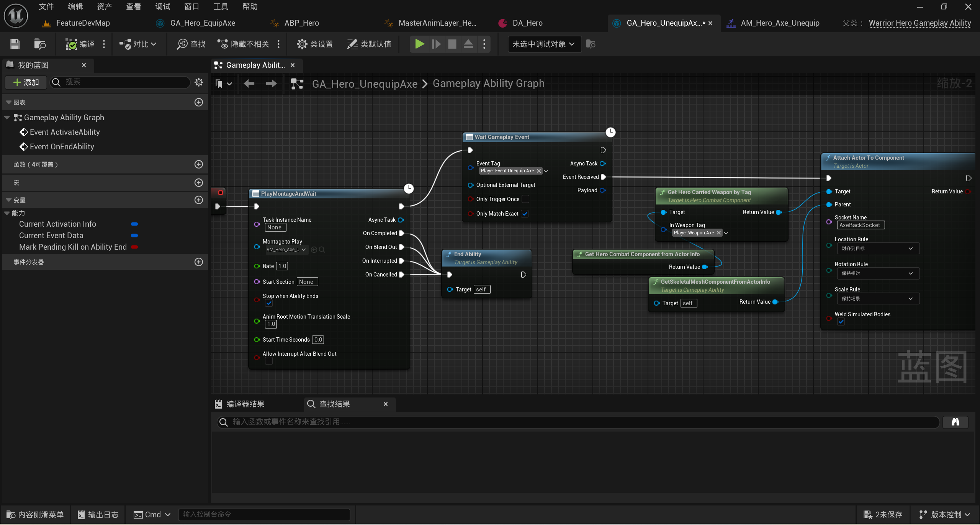
Task: Add a new variable via 变量 plus icon
Action: coord(199,200)
